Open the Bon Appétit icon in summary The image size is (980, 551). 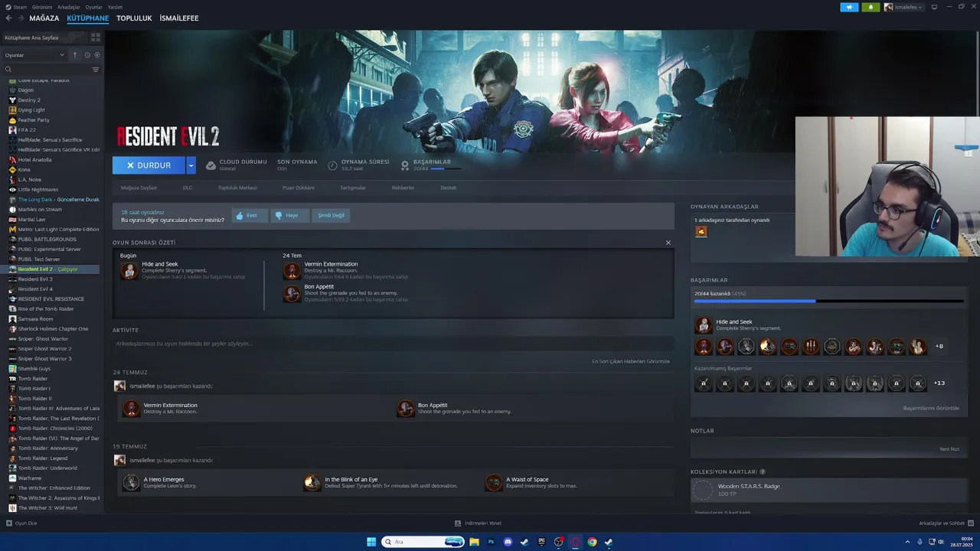(292, 293)
